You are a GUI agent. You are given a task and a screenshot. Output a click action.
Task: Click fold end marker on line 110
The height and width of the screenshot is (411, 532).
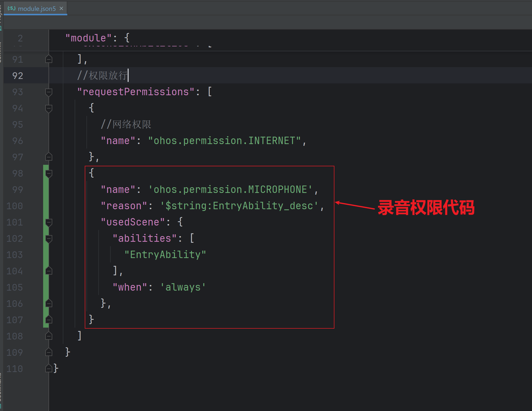pyautogui.click(x=49, y=369)
